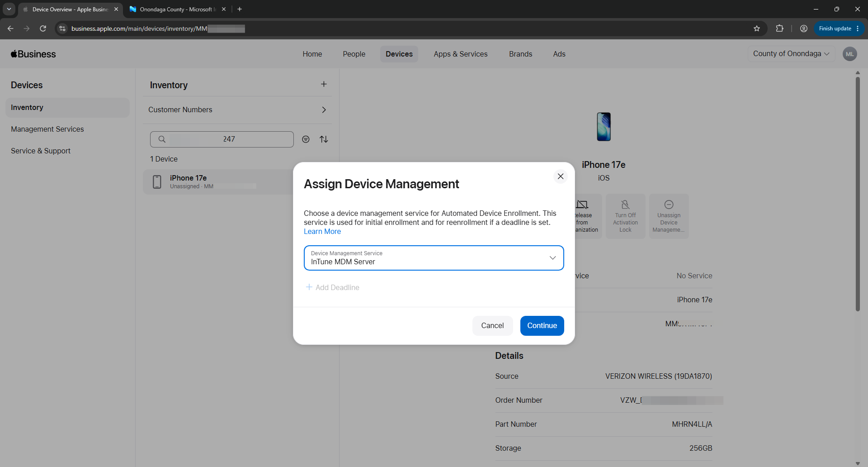
Task: Click Turn Off Activation Lock action
Action: tap(626, 217)
